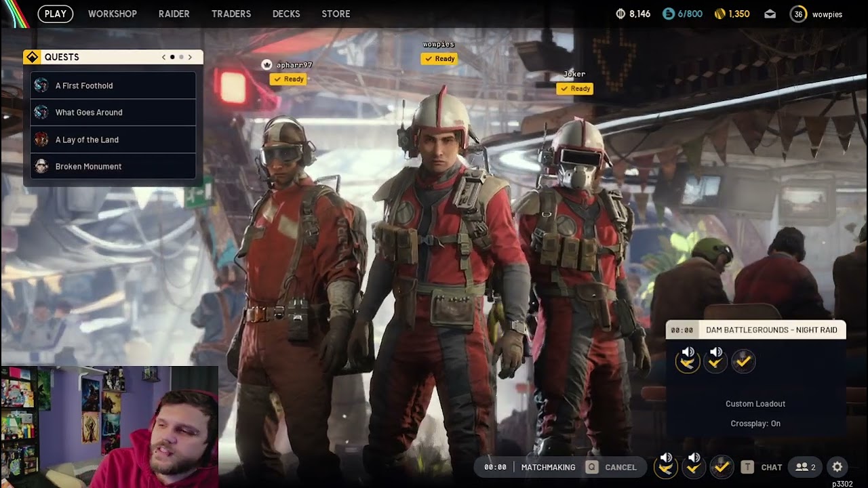Go to next quests page arrow
Screen dimensions: 868x488
coord(190,57)
